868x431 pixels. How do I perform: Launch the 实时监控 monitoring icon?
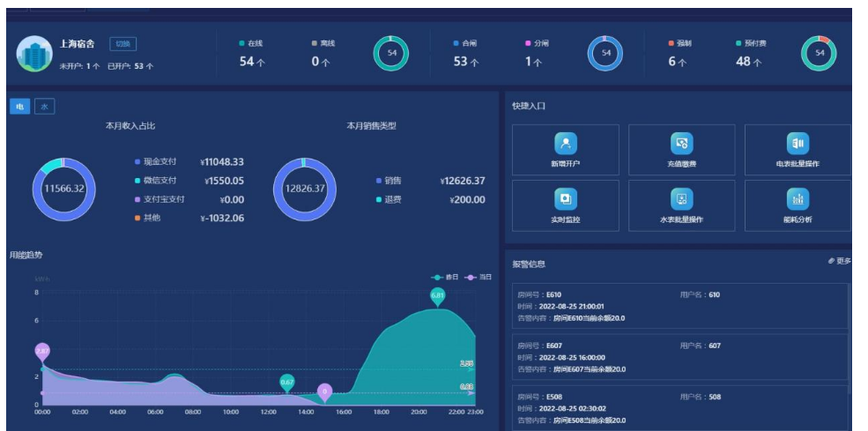565,198
